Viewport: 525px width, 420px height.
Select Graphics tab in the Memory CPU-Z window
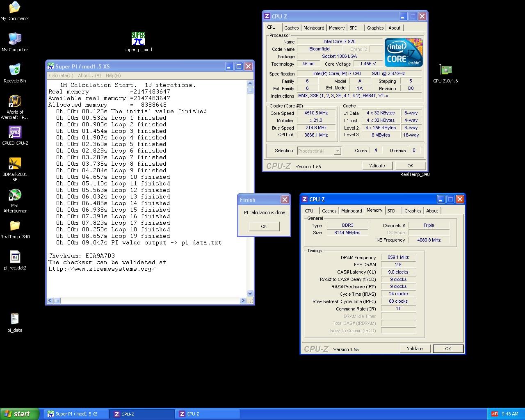click(x=413, y=211)
